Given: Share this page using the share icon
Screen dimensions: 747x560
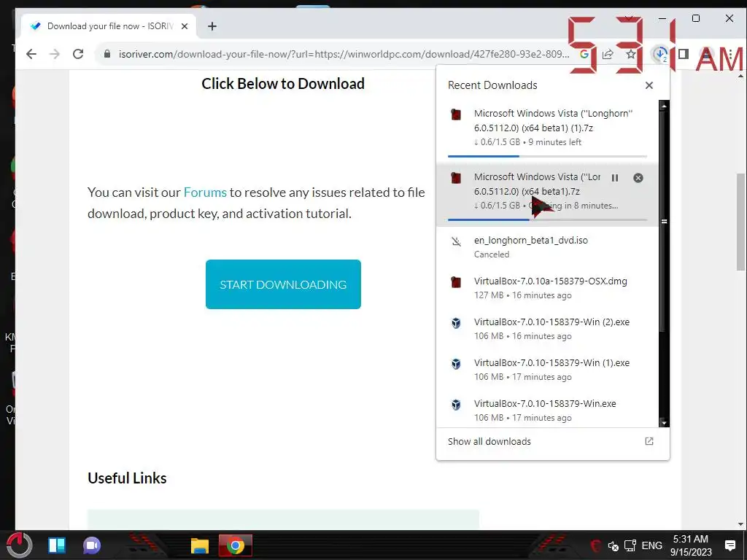Looking at the screenshot, I should [608, 54].
